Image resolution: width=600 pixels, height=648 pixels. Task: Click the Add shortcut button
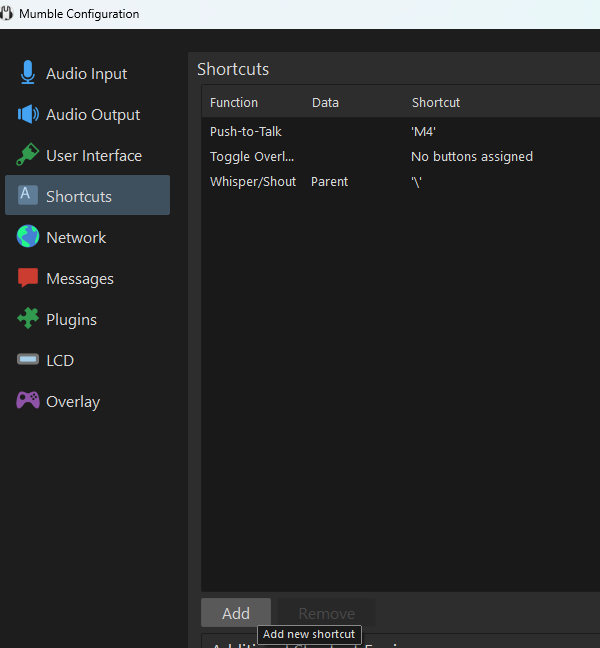pyautogui.click(x=236, y=613)
